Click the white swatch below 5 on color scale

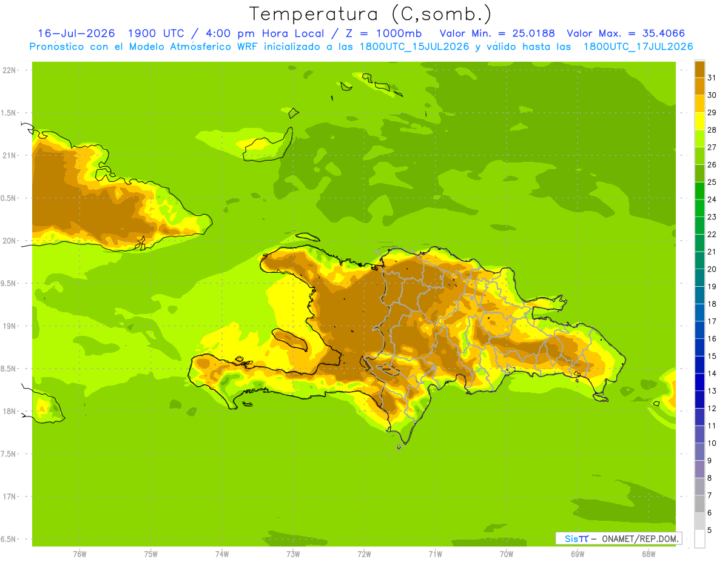point(699,539)
